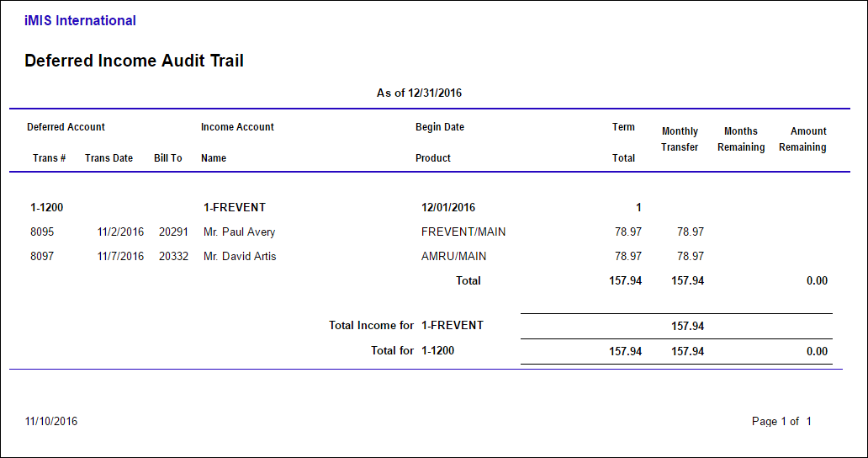Click the Term column header

tap(623, 127)
